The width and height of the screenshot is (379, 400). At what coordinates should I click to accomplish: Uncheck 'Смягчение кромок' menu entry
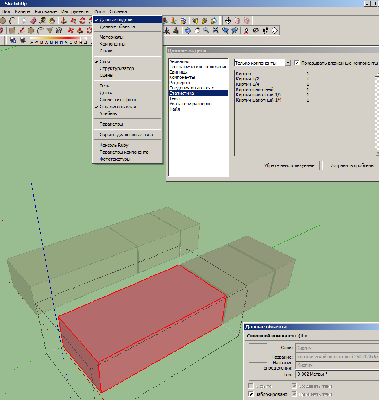pos(127,107)
